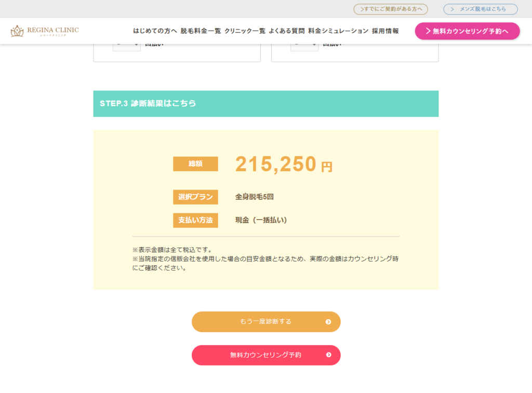Open 料金シミュレーション menu item

pos(338,31)
